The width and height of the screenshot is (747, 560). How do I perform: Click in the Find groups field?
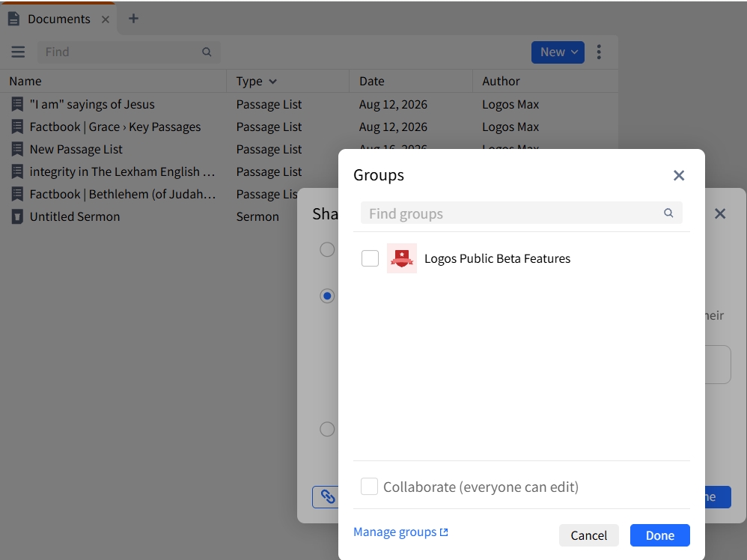[x=521, y=213]
